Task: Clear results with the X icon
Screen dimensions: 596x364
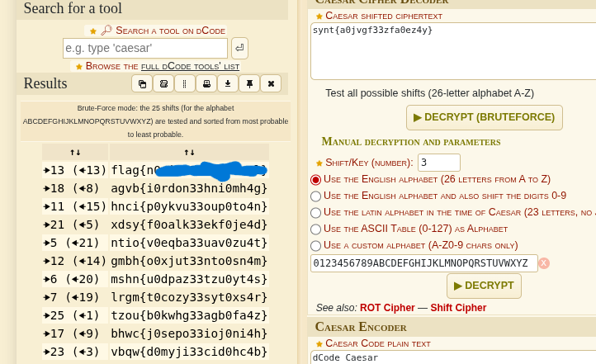Action: click(271, 83)
